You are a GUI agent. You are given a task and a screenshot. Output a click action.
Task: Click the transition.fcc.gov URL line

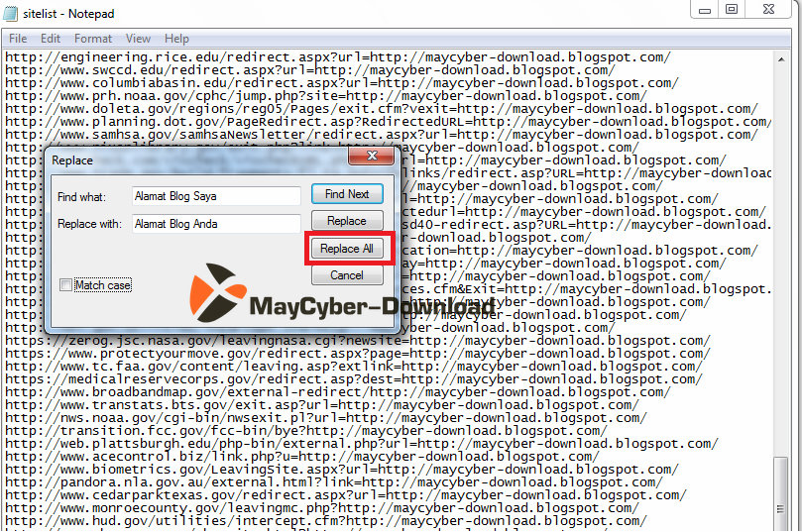tap(306, 431)
